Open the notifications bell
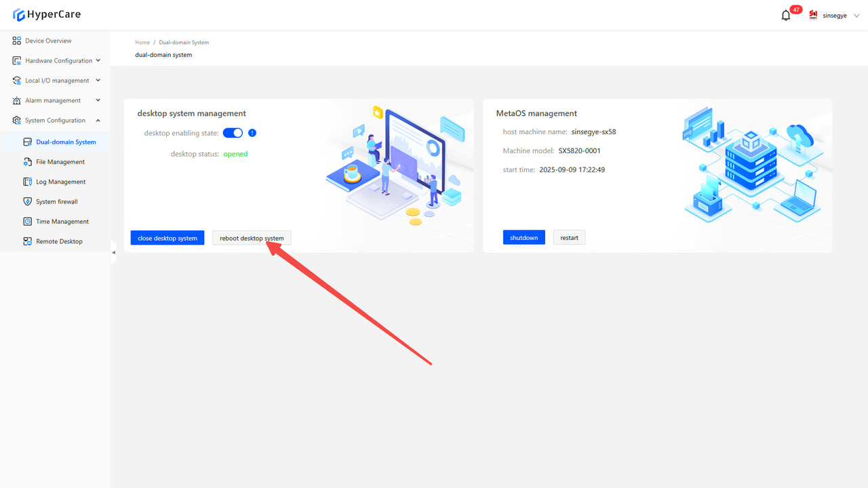The width and height of the screenshot is (868, 488). [x=786, y=16]
